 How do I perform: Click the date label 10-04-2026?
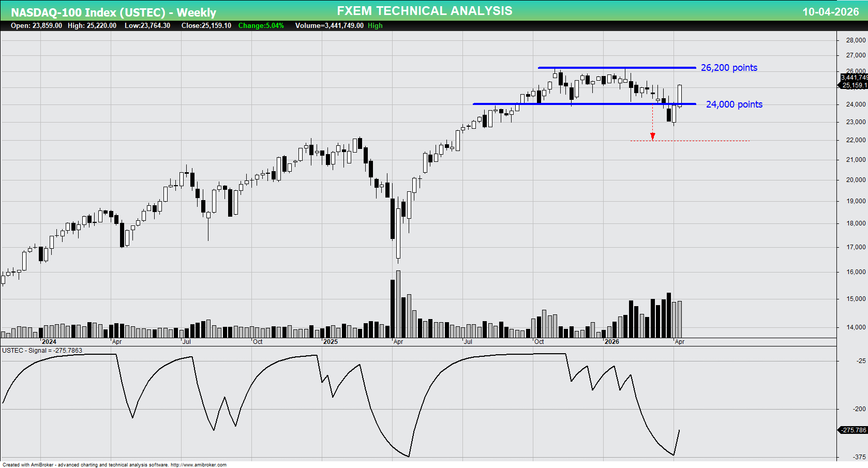coord(830,10)
